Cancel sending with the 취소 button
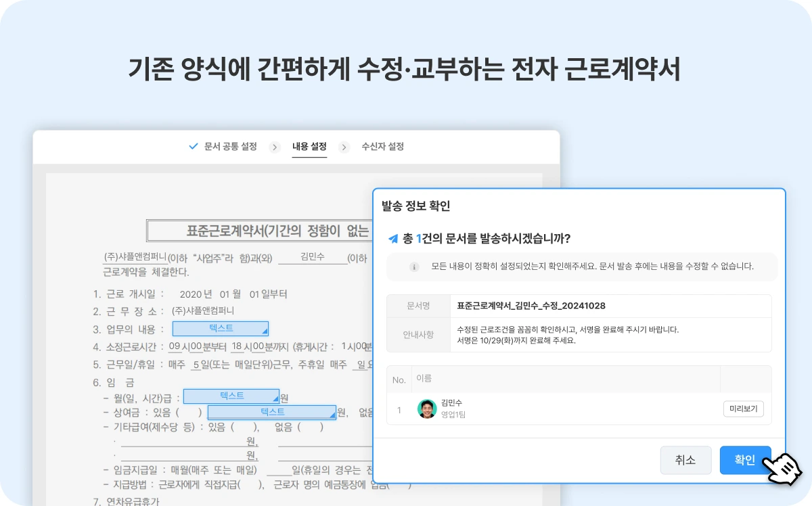This screenshot has height=506, width=812. [685, 460]
